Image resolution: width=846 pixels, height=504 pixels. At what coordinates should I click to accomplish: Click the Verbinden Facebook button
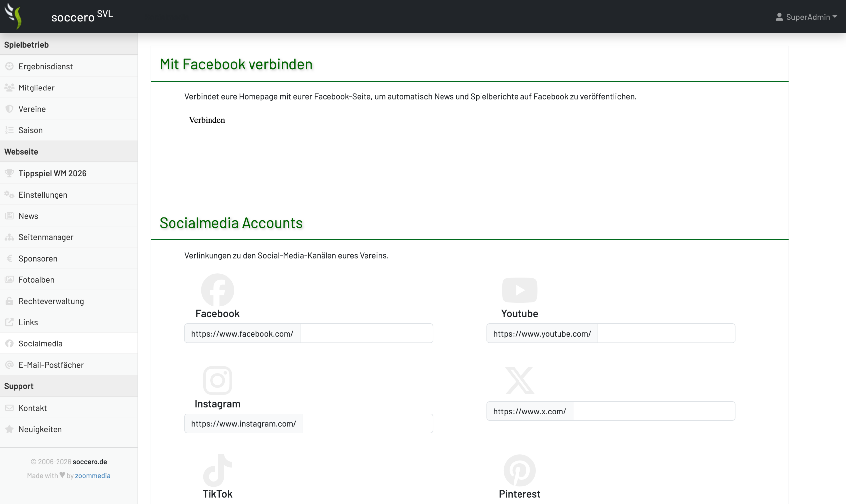[x=207, y=120]
